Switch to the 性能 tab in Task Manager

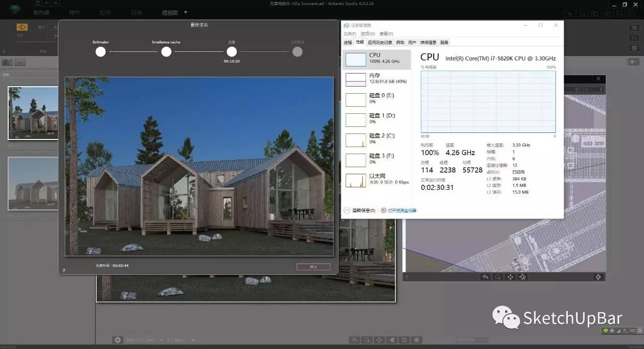tap(360, 42)
